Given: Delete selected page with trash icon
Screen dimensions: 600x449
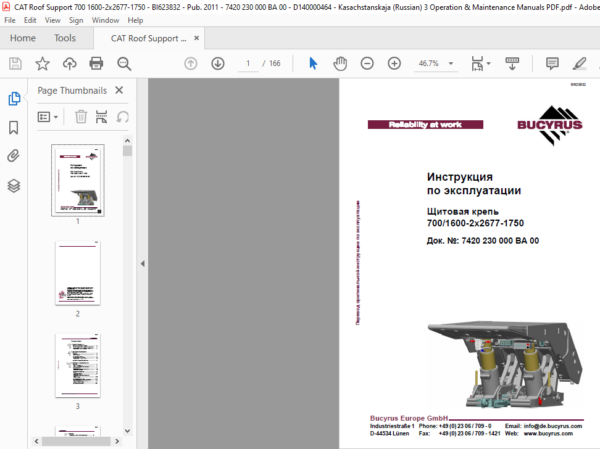Looking at the screenshot, I should [81, 117].
